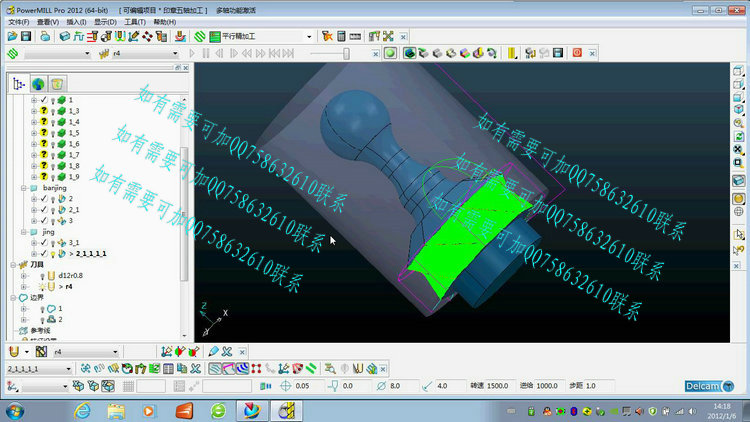Click the green ViewMILL toggle icon
The height and width of the screenshot is (422, 750).
point(390,53)
